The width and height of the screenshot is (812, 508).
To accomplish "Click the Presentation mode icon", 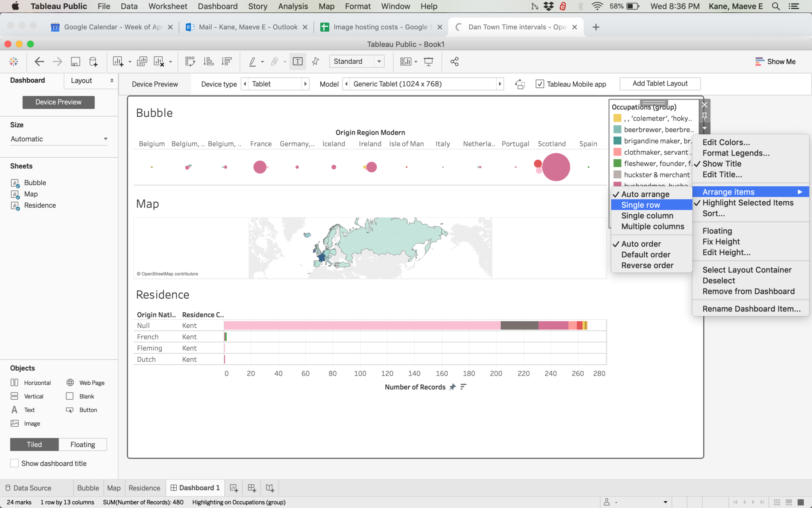I will 428,61.
